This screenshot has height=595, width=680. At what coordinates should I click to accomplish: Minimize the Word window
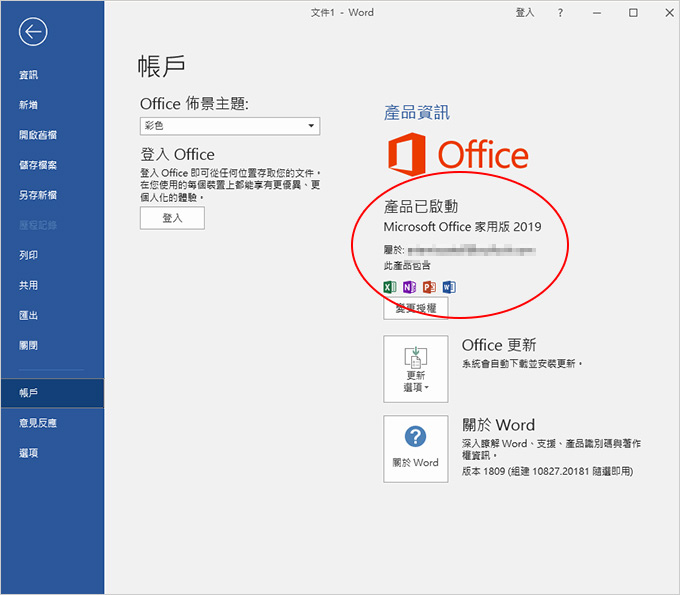(x=597, y=13)
